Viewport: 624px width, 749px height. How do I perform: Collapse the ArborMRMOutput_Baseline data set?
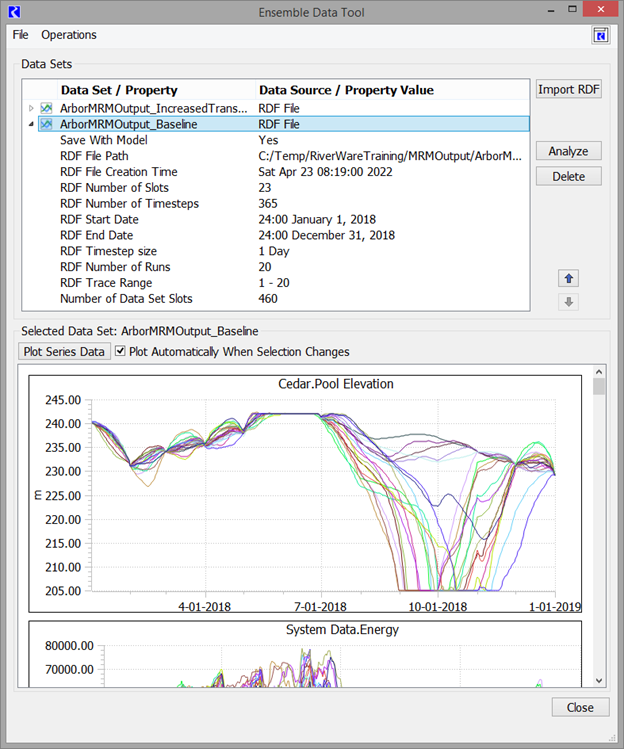point(30,124)
